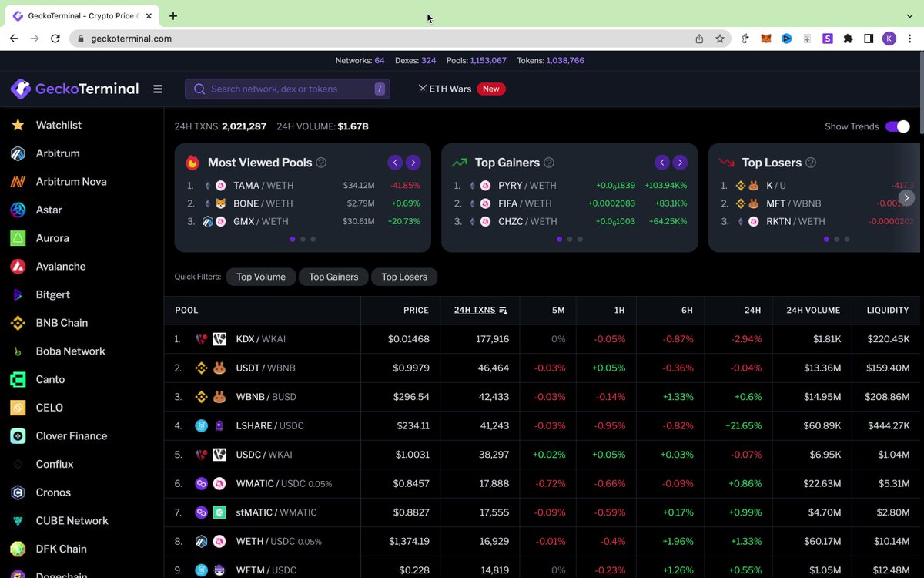The height and width of the screenshot is (578, 924).
Task: Sort by 24H TXNS column header
Action: pos(480,310)
